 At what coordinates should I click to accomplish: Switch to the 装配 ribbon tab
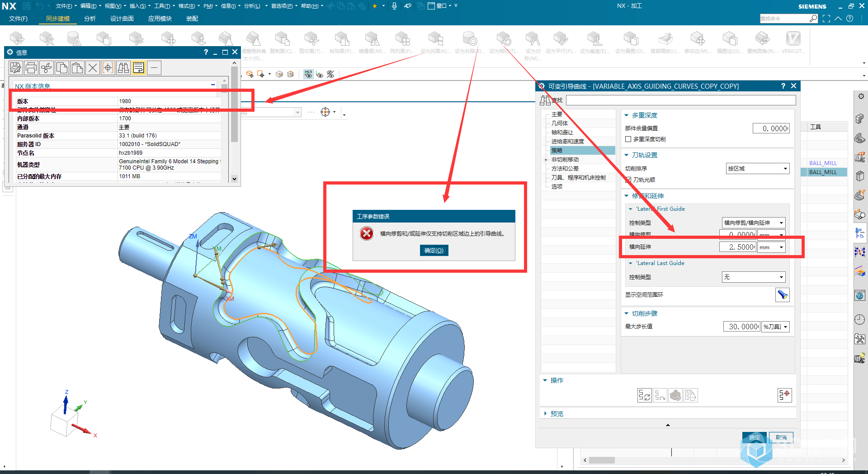click(x=192, y=19)
